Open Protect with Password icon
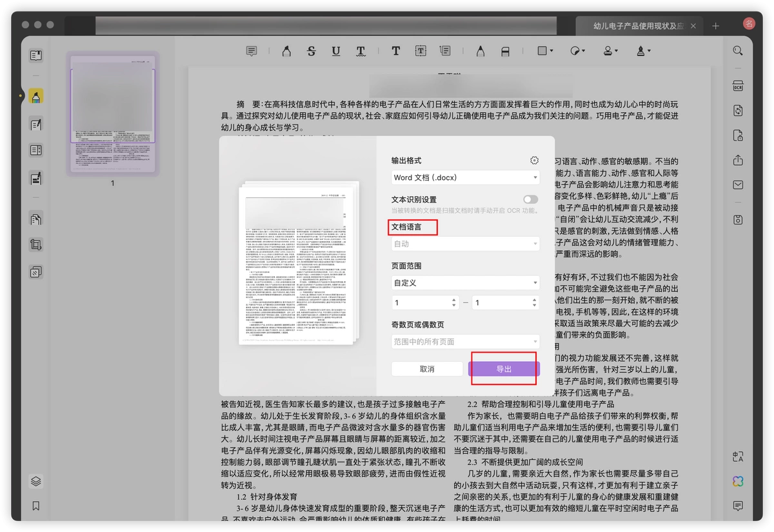The width and height of the screenshot is (774, 532). coord(738,135)
